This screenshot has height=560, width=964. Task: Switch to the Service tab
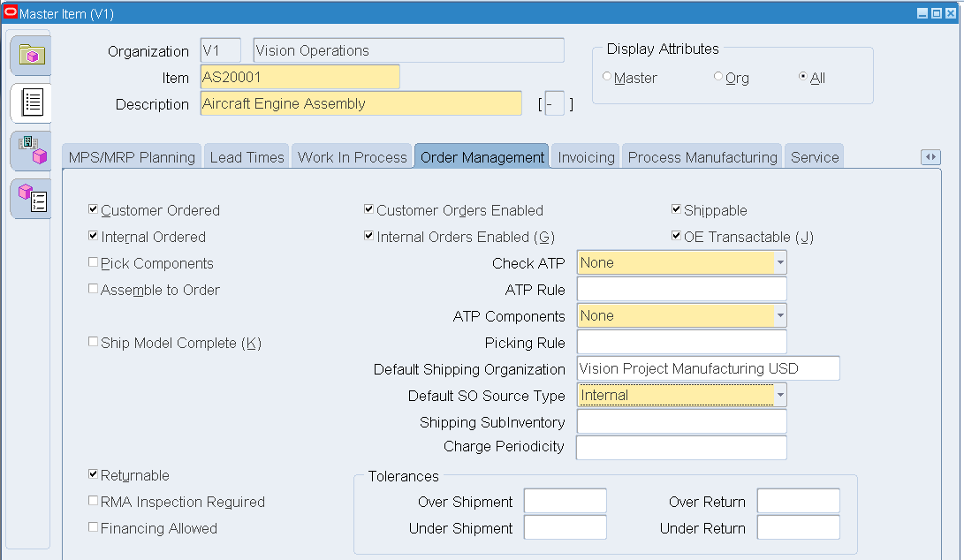(815, 157)
